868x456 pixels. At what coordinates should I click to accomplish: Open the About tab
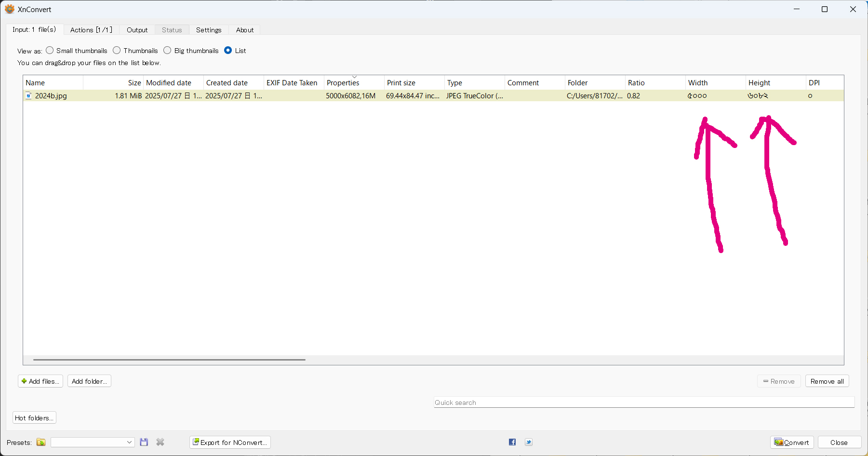245,30
